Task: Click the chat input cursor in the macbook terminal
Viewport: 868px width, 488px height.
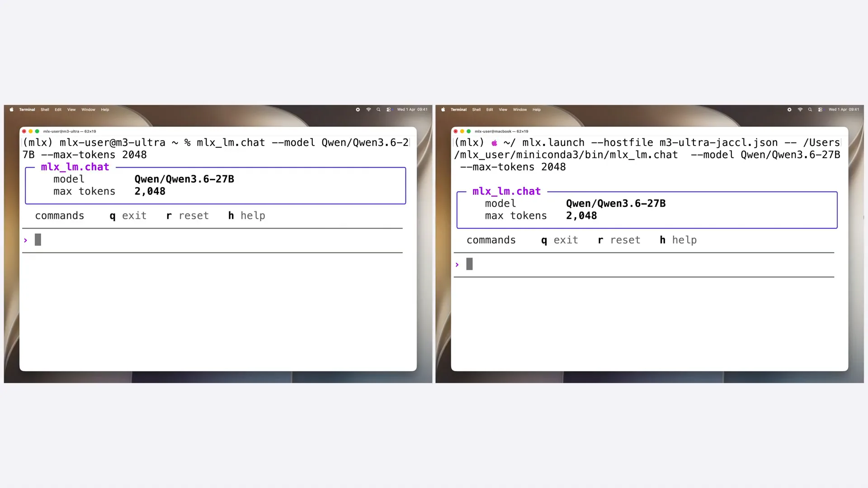Action: (x=470, y=264)
